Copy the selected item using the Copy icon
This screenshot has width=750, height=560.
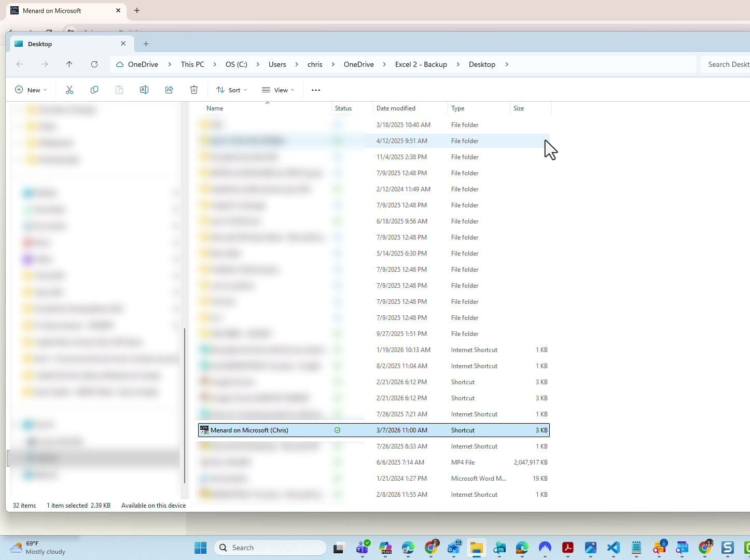coord(94,89)
